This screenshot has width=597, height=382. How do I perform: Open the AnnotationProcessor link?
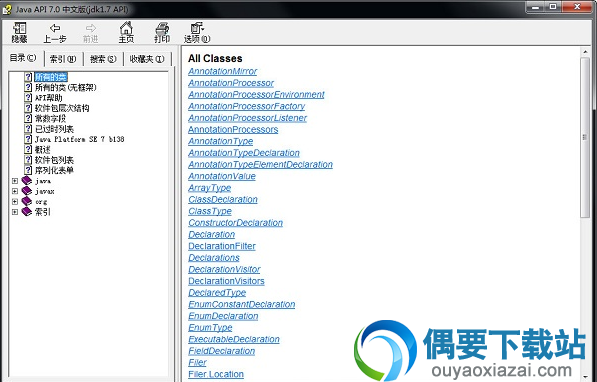[x=231, y=83]
